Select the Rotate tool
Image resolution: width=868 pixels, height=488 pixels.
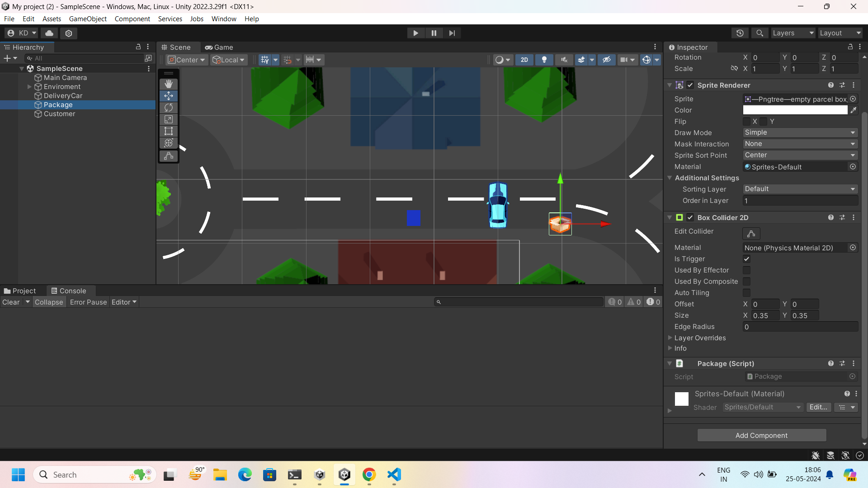[x=168, y=108]
